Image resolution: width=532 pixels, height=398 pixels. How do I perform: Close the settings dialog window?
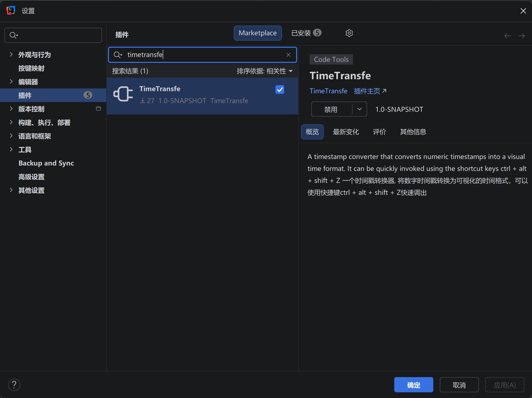[523, 11]
